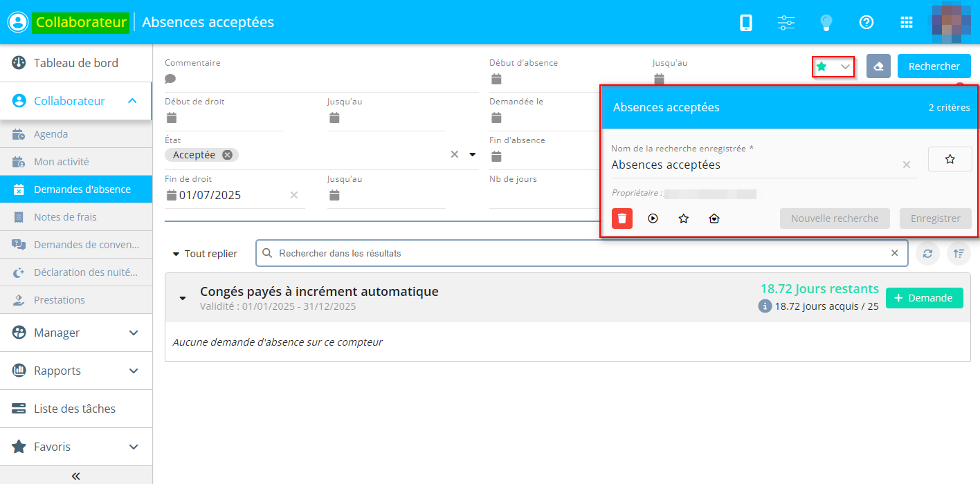Open the saved searches star dropdown
This screenshot has width=980, height=484.
coord(833,66)
